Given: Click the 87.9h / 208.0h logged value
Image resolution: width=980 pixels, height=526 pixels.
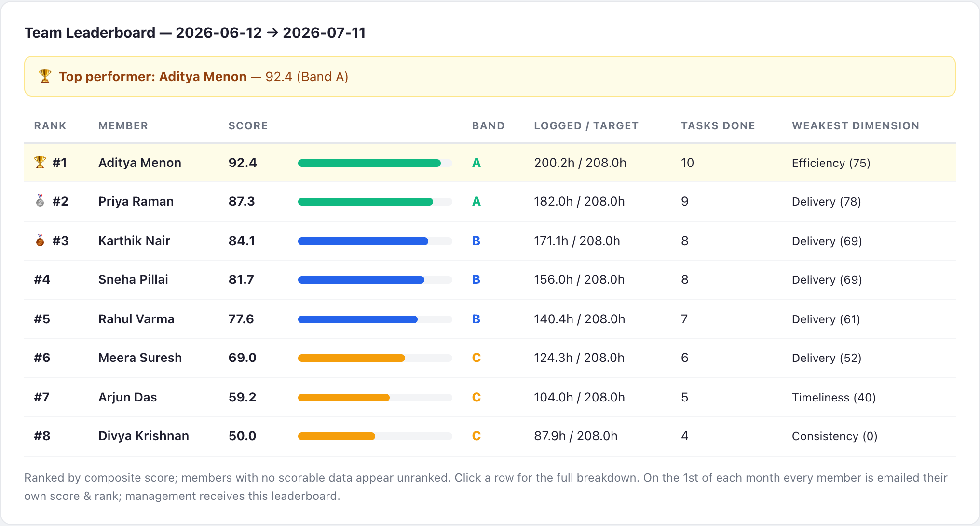Looking at the screenshot, I should point(576,436).
